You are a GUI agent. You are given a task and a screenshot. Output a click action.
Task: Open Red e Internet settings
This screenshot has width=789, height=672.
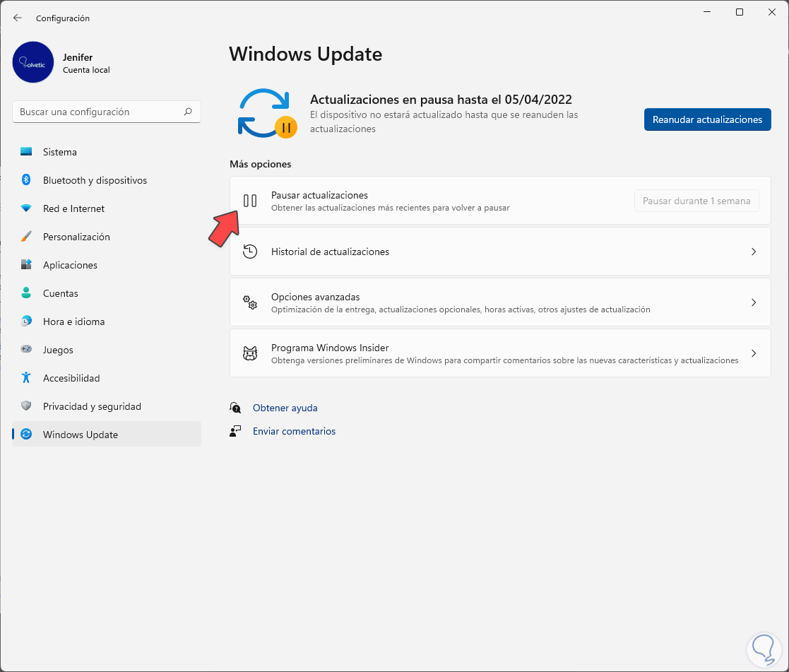73,208
